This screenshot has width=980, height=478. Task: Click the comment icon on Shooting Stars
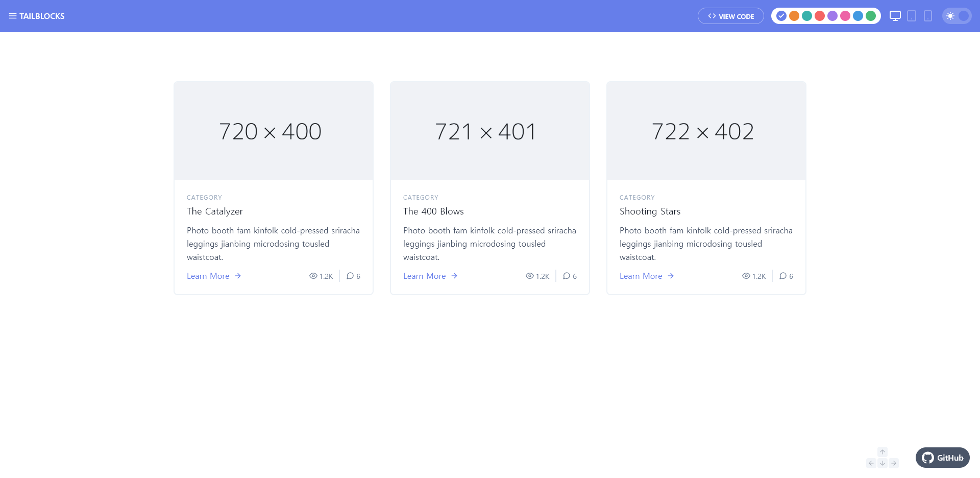click(783, 276)
